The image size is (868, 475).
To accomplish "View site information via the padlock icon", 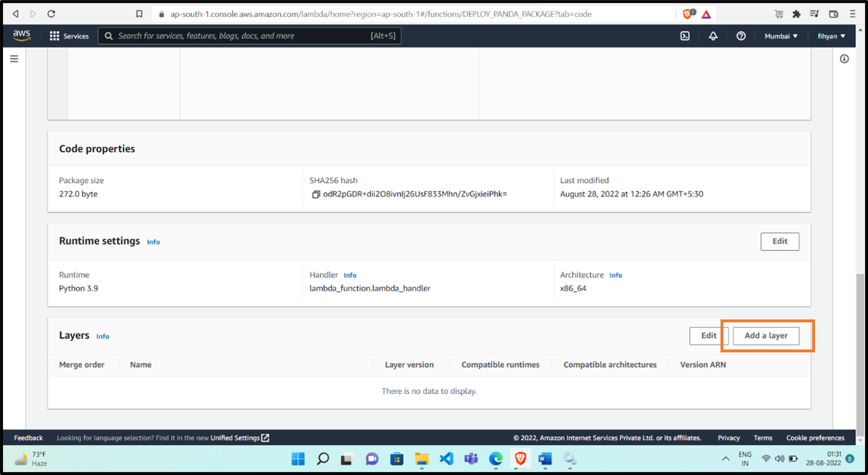I will click(x=161, y=14).
